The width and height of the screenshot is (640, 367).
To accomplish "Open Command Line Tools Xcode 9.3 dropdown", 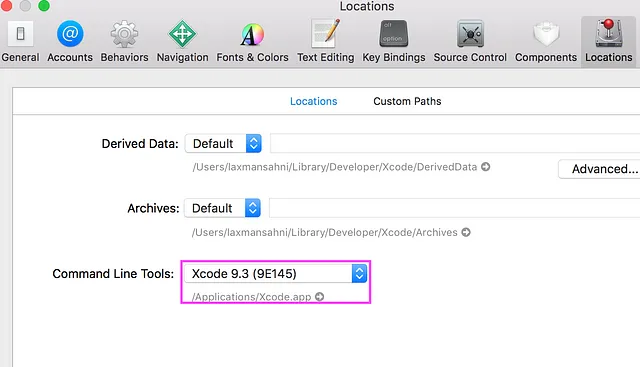I will (276, 274).
